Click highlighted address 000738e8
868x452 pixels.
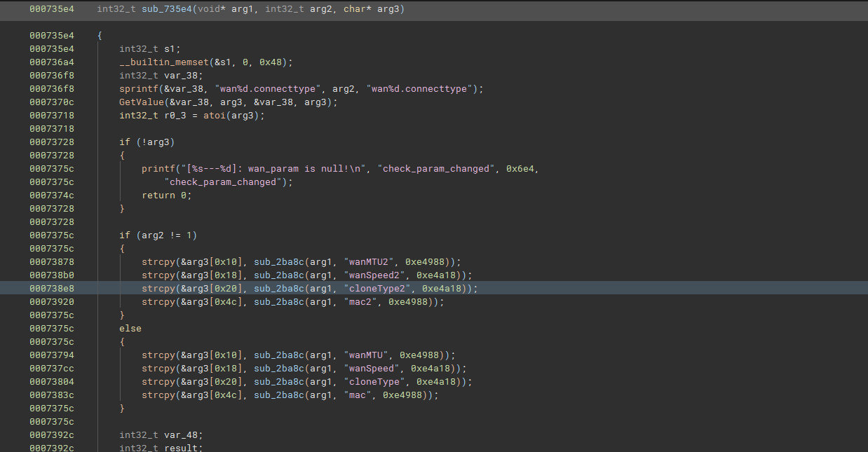(x=52, y=288)
